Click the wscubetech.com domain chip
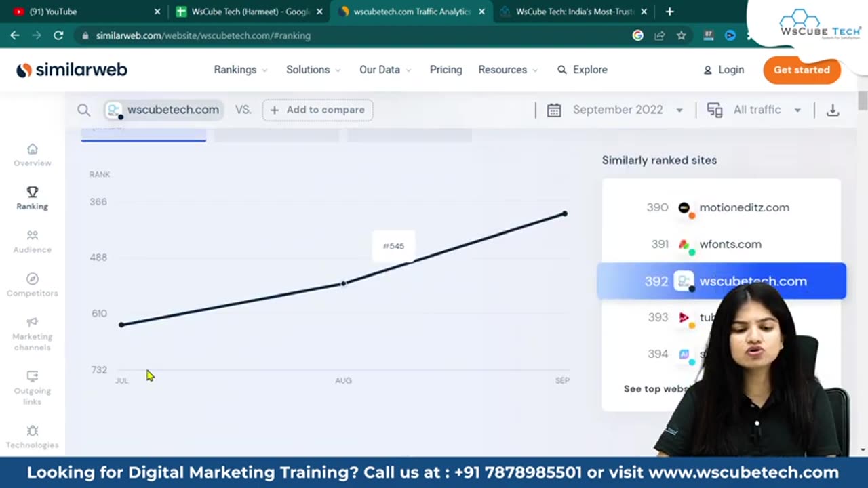Image resolution: width=868 pixels, height=488 pixels. pyautogui.click(x=163, y=110)
